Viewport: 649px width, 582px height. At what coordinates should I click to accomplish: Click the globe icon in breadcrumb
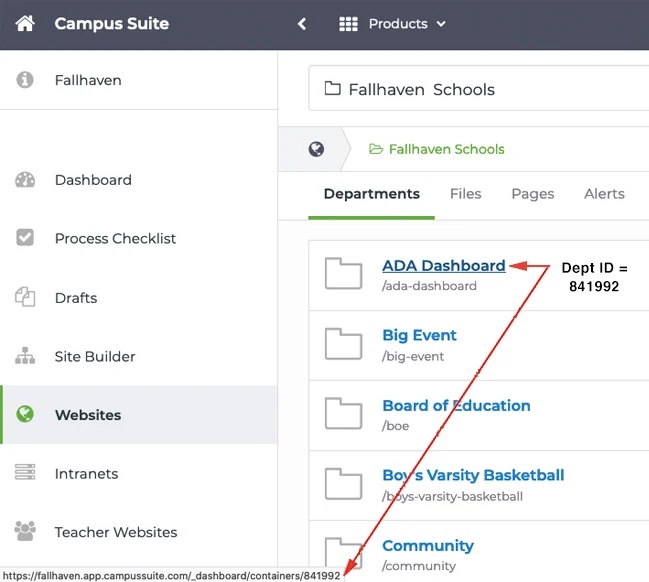pos(316,149)
